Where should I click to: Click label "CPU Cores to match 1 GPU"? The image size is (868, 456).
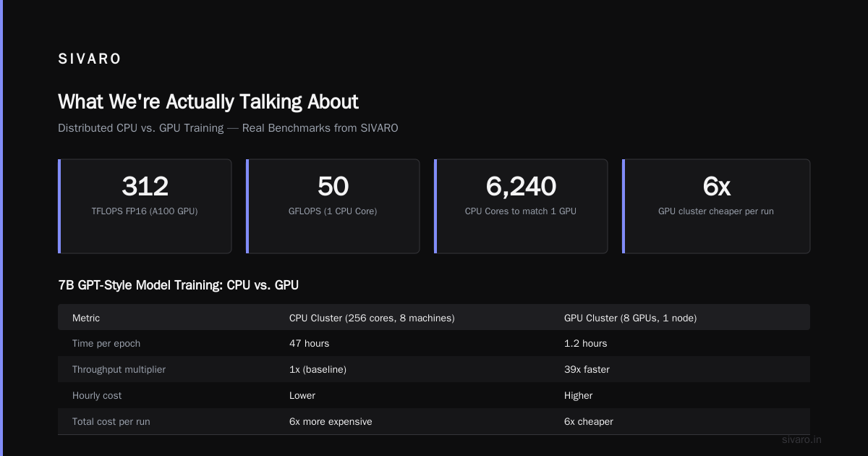coord(521,211)
